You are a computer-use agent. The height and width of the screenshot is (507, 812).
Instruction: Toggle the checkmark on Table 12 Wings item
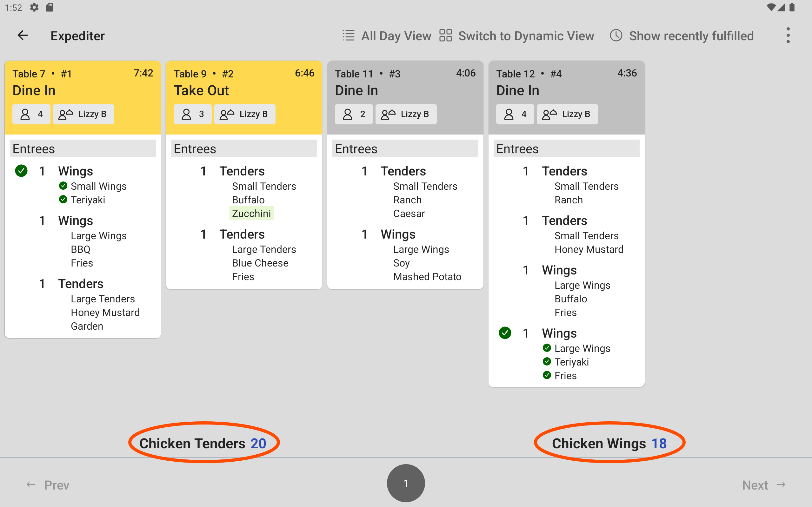pos(505,333)
